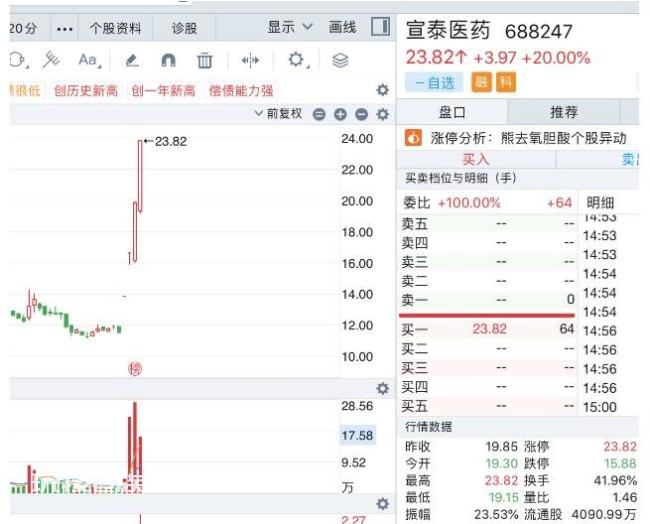Click the orange 涨停分析 icon
This screenshot has width=650, height=524.
tap(413, 138)
